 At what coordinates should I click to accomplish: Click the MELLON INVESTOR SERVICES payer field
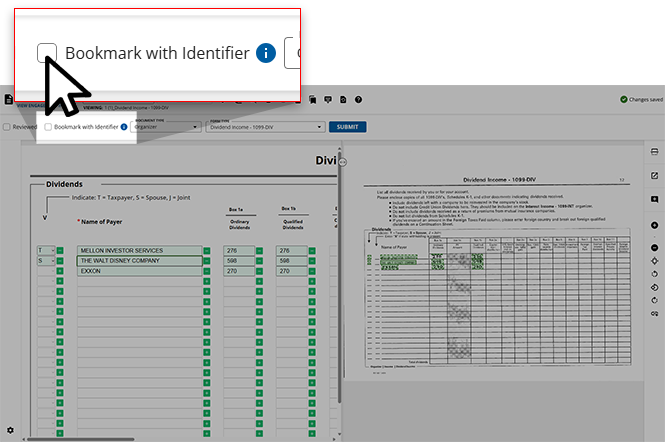tap(140, 251)
